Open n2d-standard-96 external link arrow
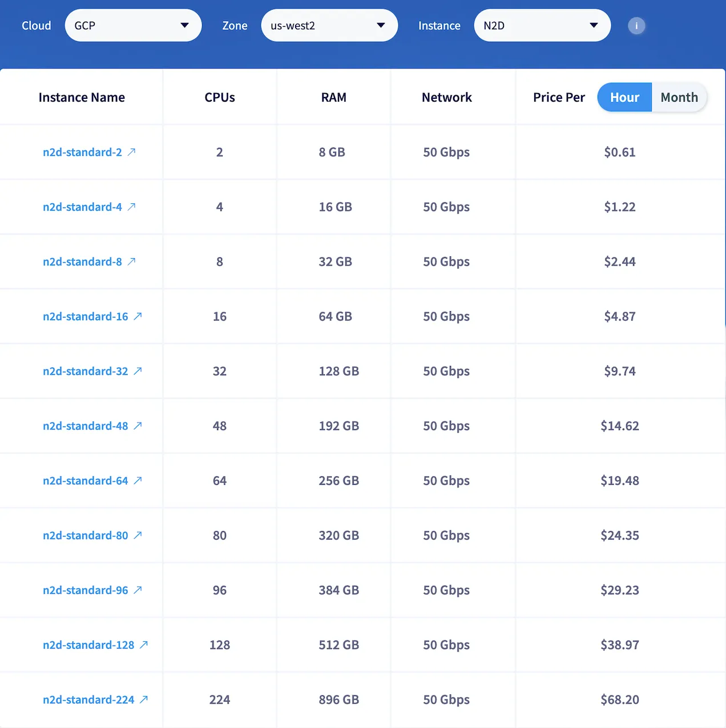The image size is (726, 728). tap(137, 589)
